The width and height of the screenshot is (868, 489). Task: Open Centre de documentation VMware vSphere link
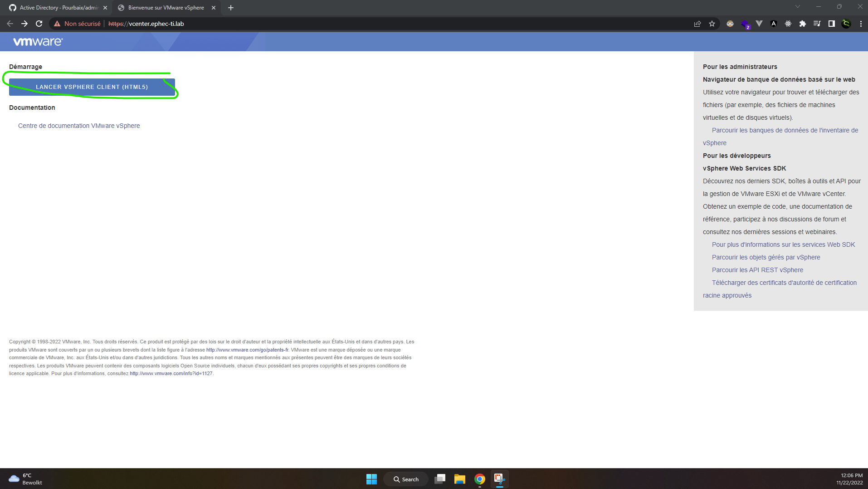pyautogui.click(x=79, y=126)
